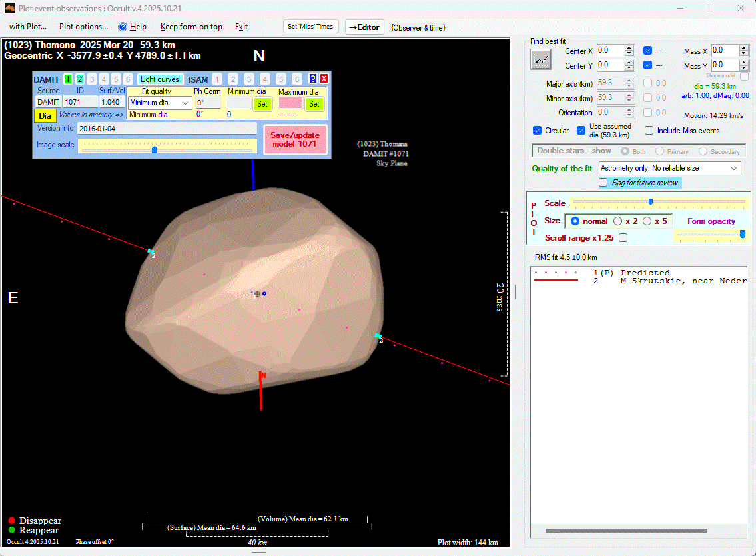
Task: Click the Occult app icon in title bar
Action: point(9,8)
